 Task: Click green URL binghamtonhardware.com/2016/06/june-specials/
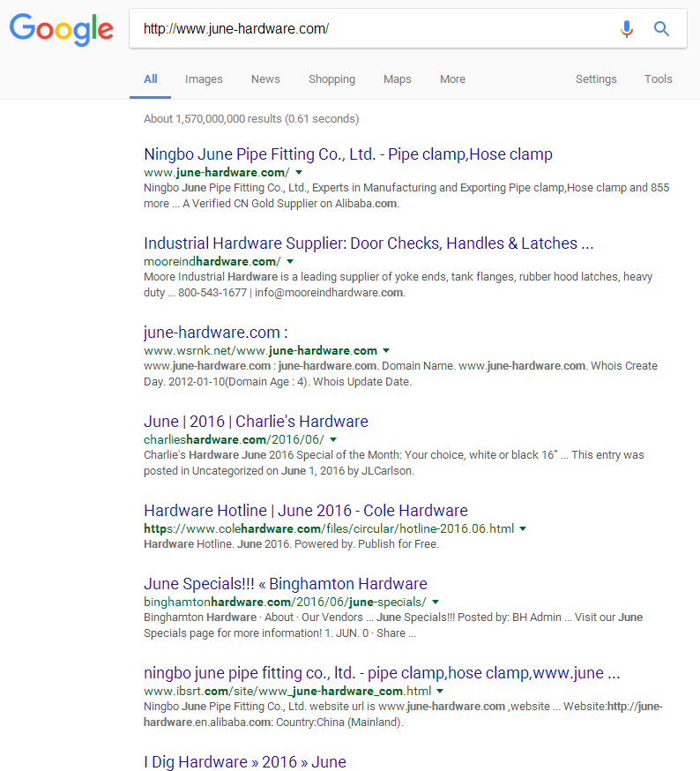285,602
